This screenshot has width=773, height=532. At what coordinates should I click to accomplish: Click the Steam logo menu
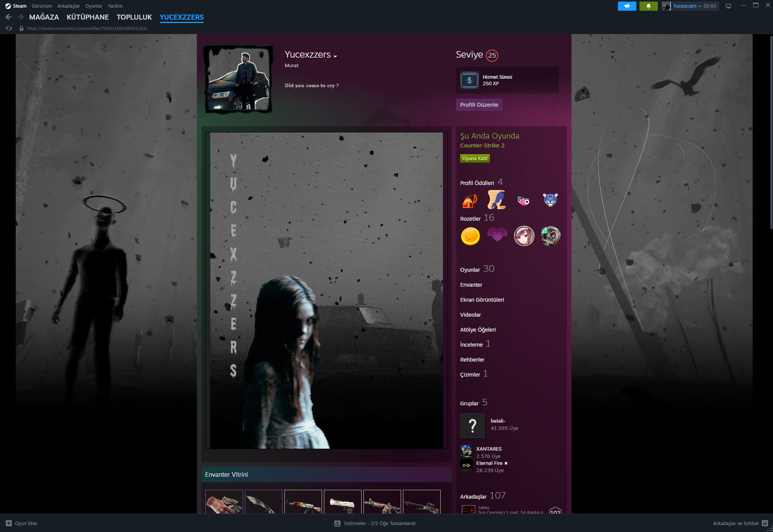tap(8, 6)
